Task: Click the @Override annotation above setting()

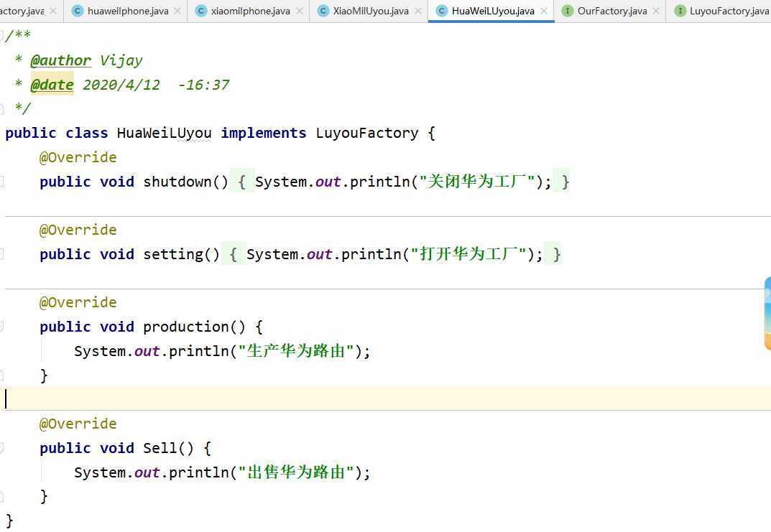Action: pos(78,230)
